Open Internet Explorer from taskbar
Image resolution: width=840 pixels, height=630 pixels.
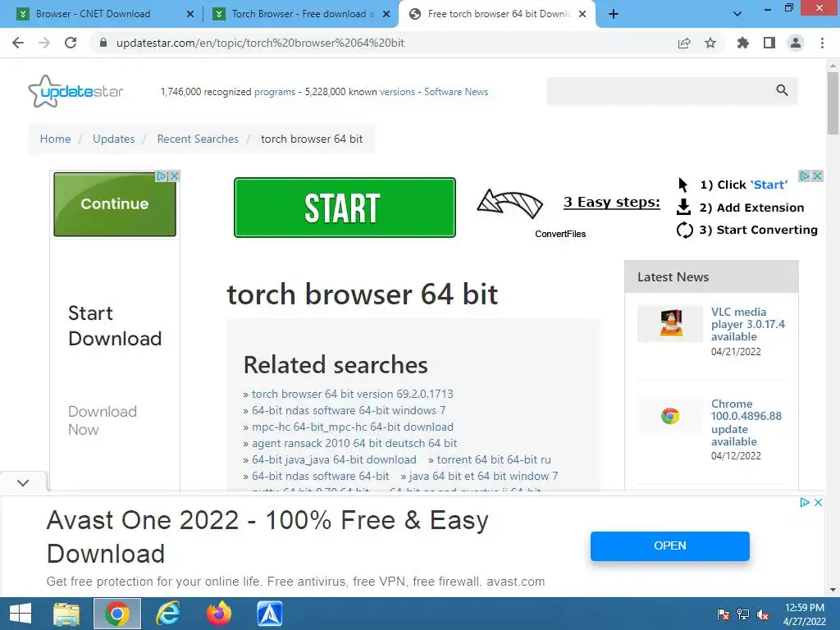point(167,614)
